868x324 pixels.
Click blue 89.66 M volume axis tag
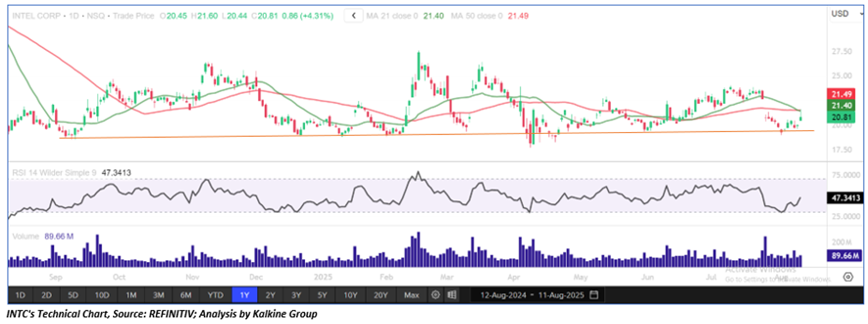[844, 257]
